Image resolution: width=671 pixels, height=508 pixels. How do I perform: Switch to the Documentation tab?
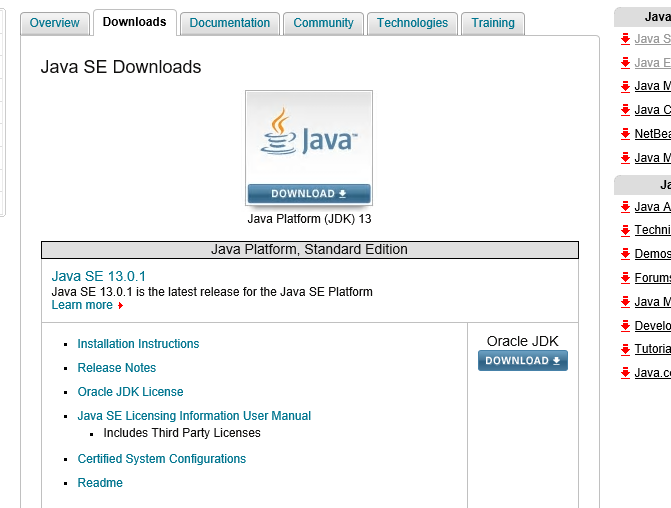click(230, 23)
